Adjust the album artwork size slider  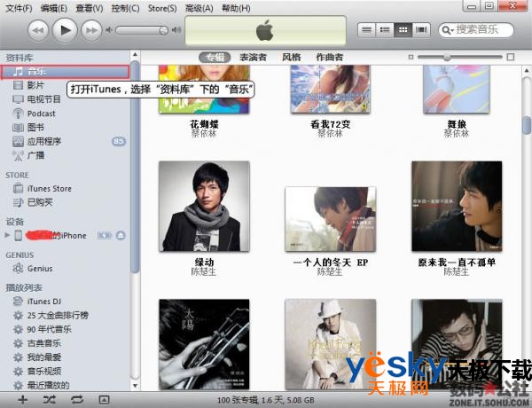click(x=447, y=57)
